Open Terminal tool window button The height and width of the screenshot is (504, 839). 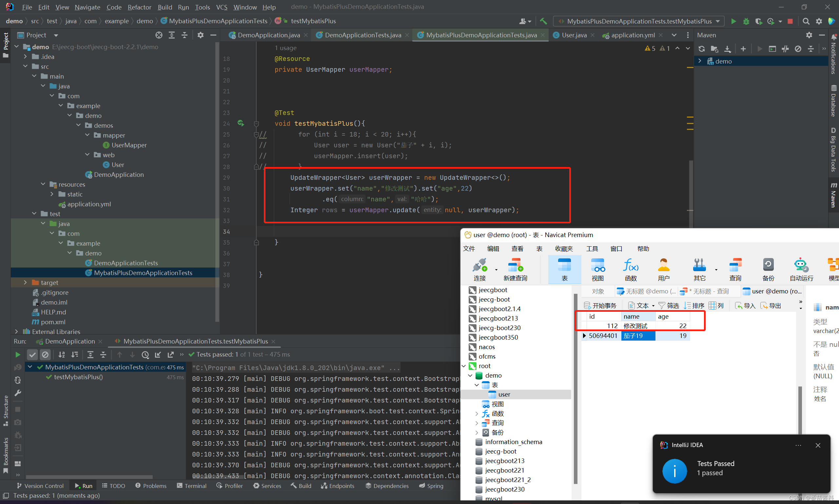tap(192, 486)
